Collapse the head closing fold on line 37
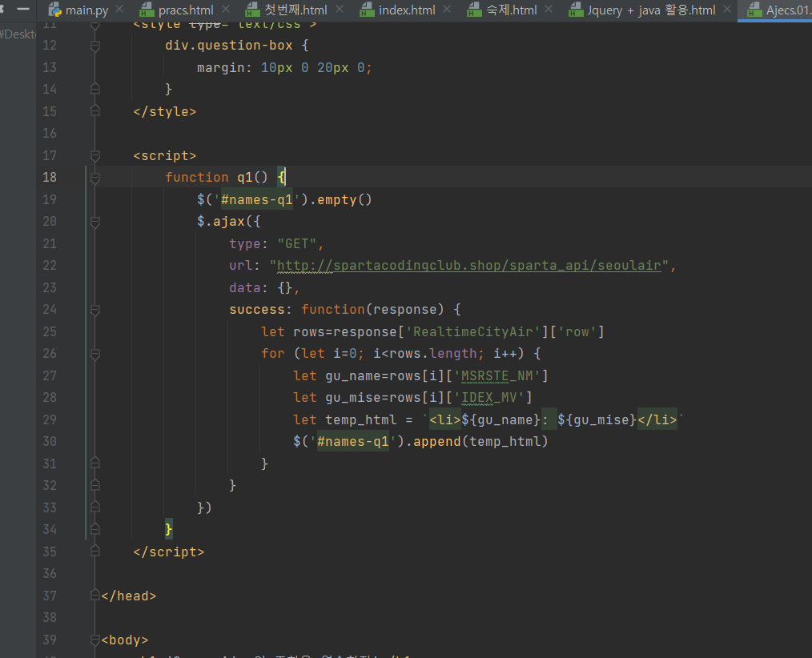812x658 pixels. click(95, 596)
